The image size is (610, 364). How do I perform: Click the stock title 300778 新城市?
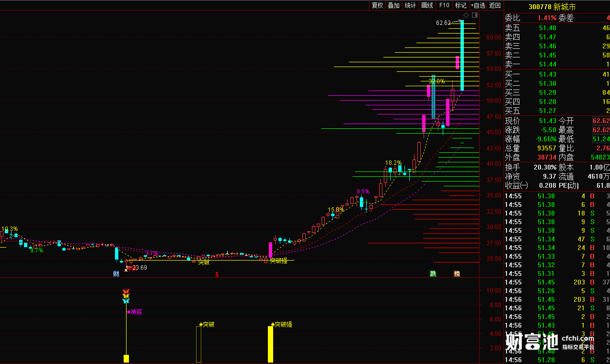click(x=552, y=7)
